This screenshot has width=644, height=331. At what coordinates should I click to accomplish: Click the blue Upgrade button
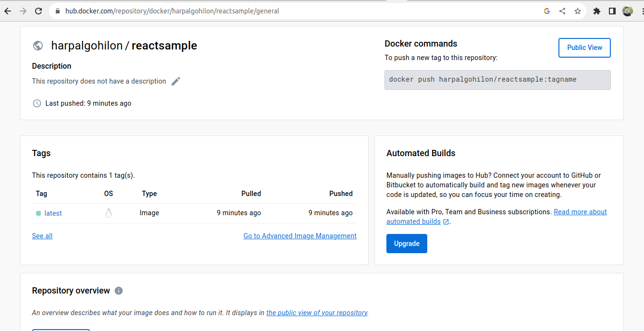407,244
